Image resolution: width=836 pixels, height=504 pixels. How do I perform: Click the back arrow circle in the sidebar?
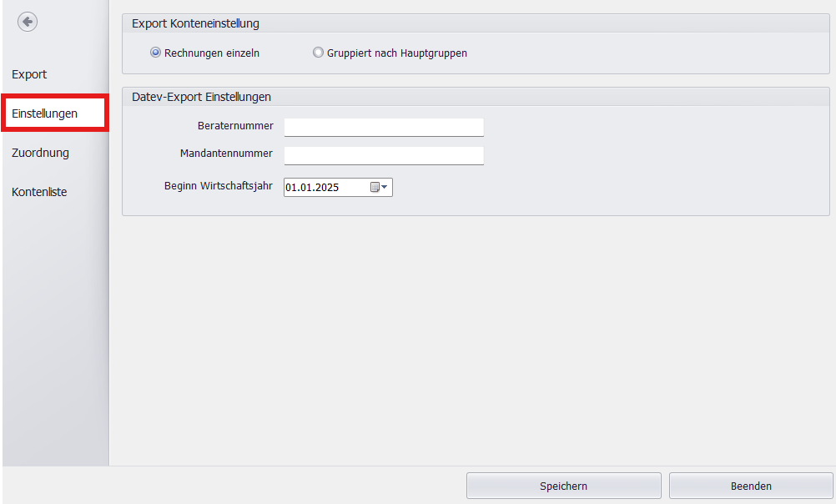[28, 22]
